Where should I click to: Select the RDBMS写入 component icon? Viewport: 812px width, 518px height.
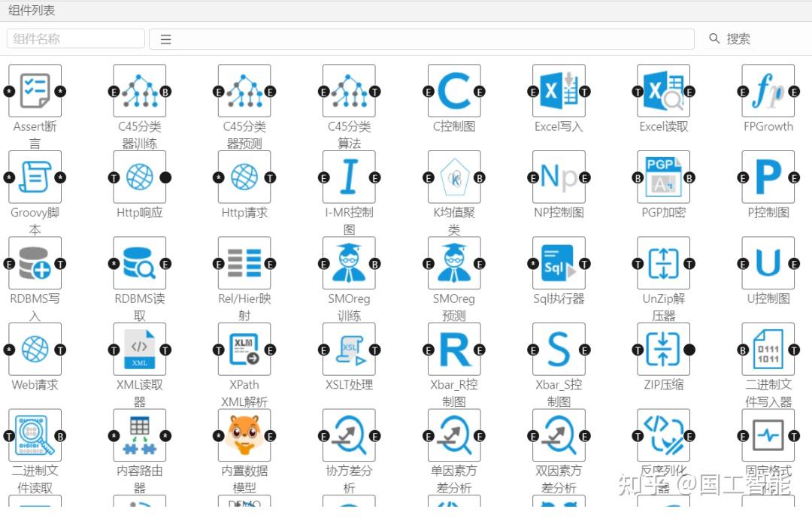pos(35,263)
